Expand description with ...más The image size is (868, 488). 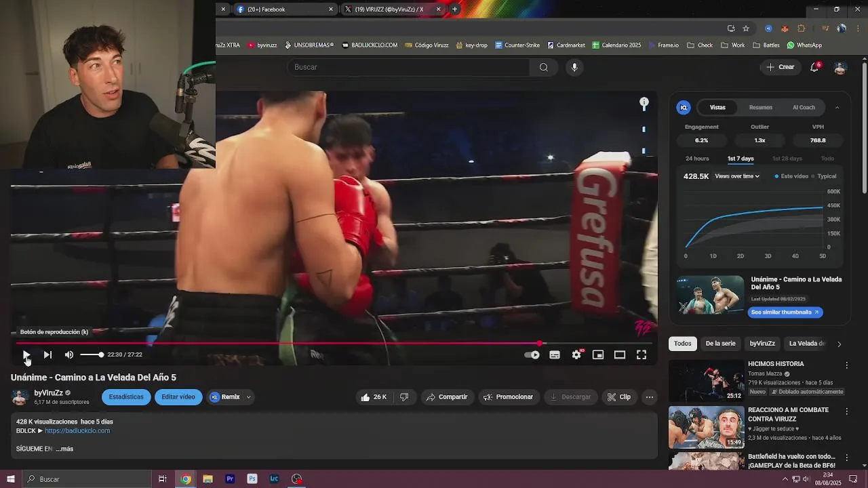coord(64,449)
